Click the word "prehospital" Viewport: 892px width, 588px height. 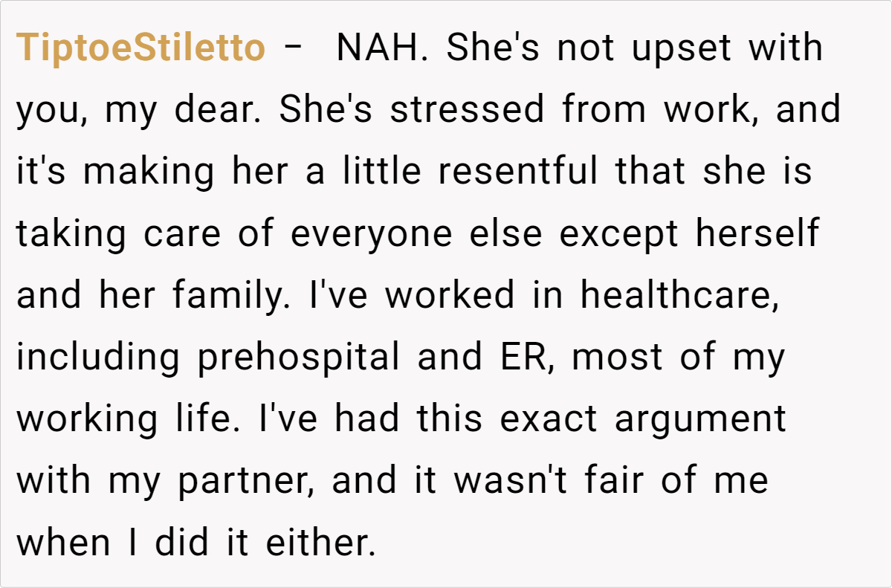click(x=299, y=357)
